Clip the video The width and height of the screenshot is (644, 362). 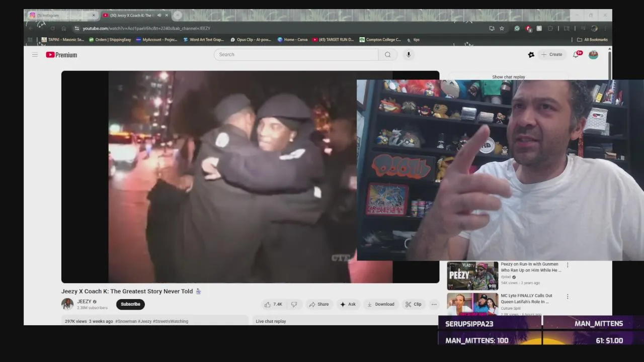[414, 304]
